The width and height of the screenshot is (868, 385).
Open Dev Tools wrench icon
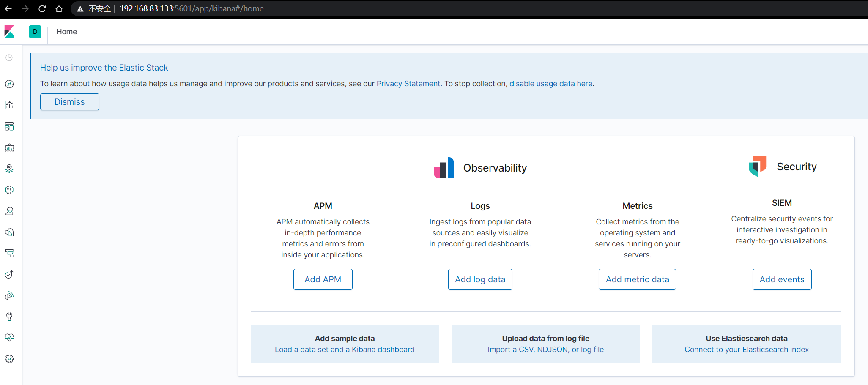(x=9, y=317)
